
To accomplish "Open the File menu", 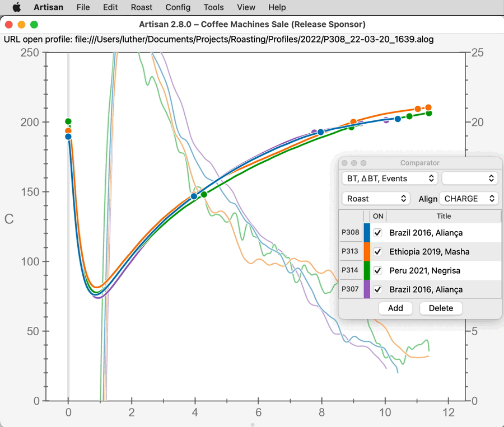I will pos(83,7).
